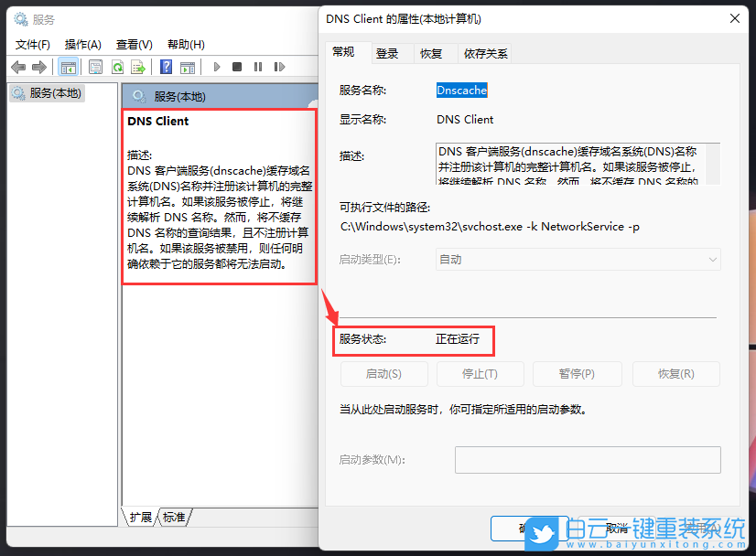The height and width of the screenshot is (556, 756).
Task: Click the Properties toolbar icon
Action: click(94, 66)
